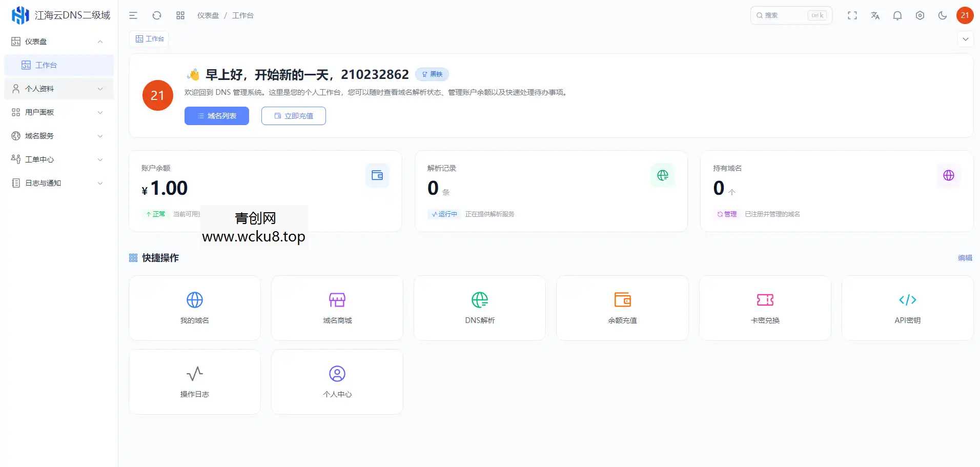Select the fullscreen icon in the header
Screen dimensions: 980x467
coord(852,15)
